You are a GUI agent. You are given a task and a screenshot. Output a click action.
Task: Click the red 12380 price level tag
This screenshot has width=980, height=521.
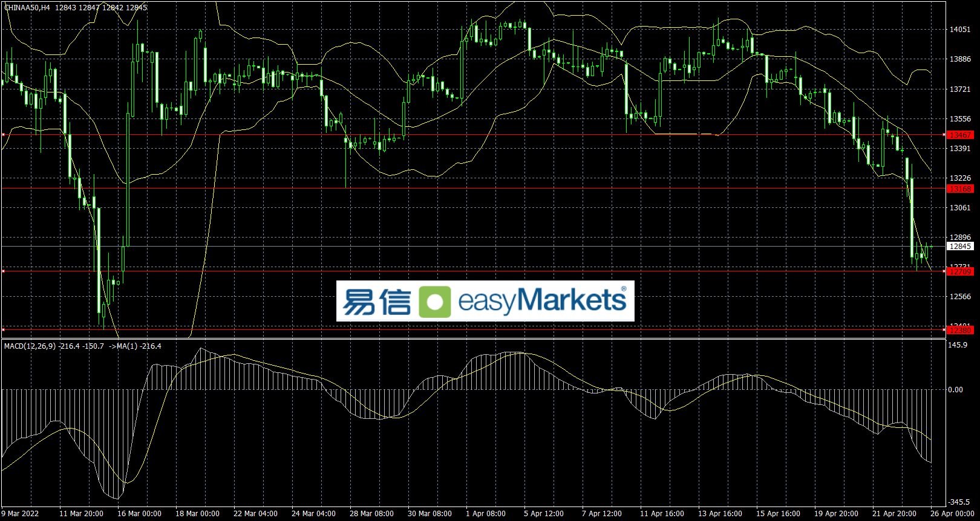coord(960,331)
